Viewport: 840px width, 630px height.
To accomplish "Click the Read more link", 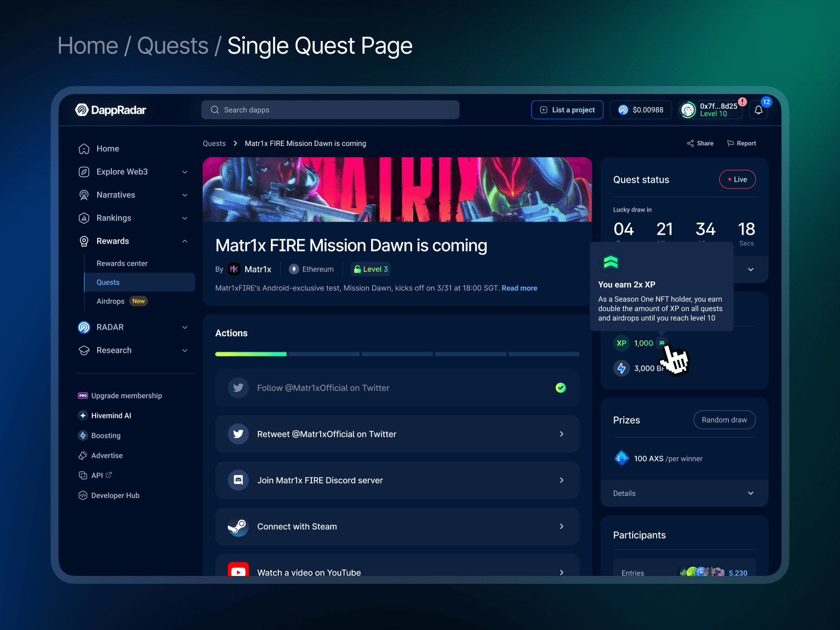I will [519, 288].
